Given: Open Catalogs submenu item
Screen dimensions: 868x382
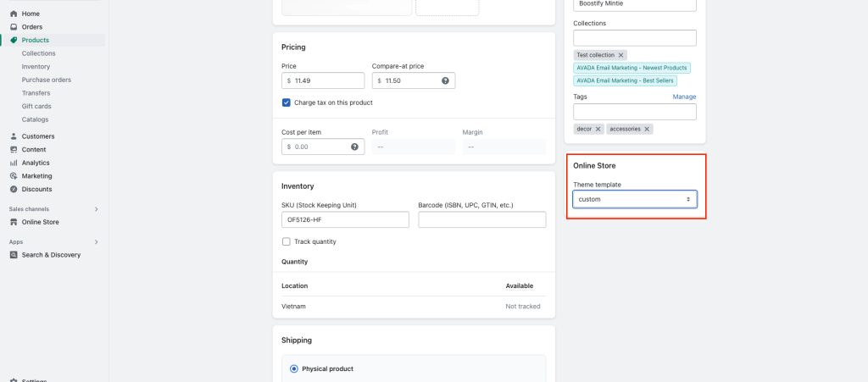Looking at the screenshot, I should [x=36, y=120].
